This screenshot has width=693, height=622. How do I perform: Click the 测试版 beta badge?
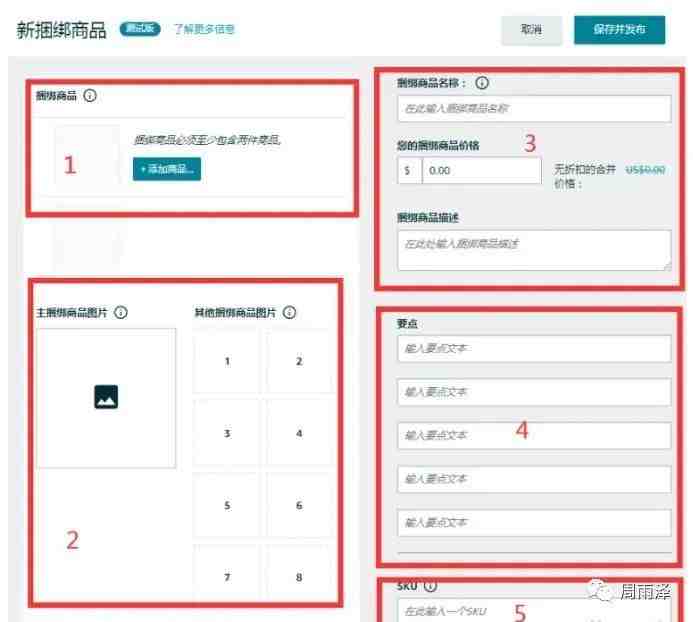140,29
